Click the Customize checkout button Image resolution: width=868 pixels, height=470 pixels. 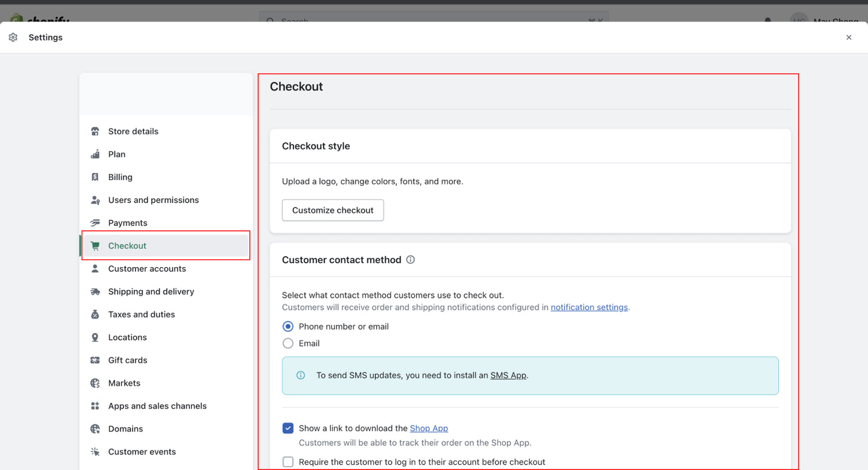(333, 210)
